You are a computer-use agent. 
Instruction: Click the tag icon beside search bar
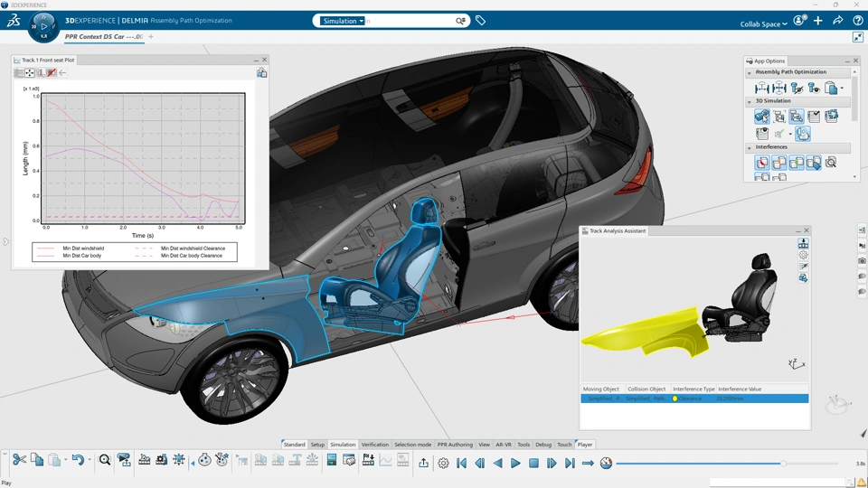[480, 21]
